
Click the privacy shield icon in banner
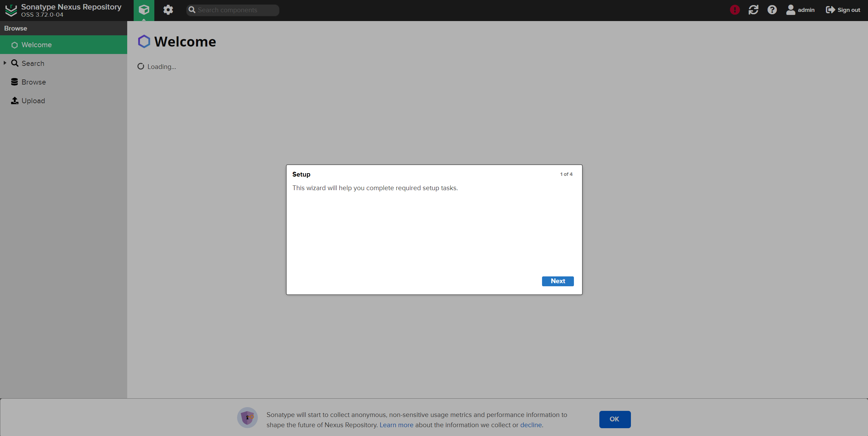click(x=247, y=417)
